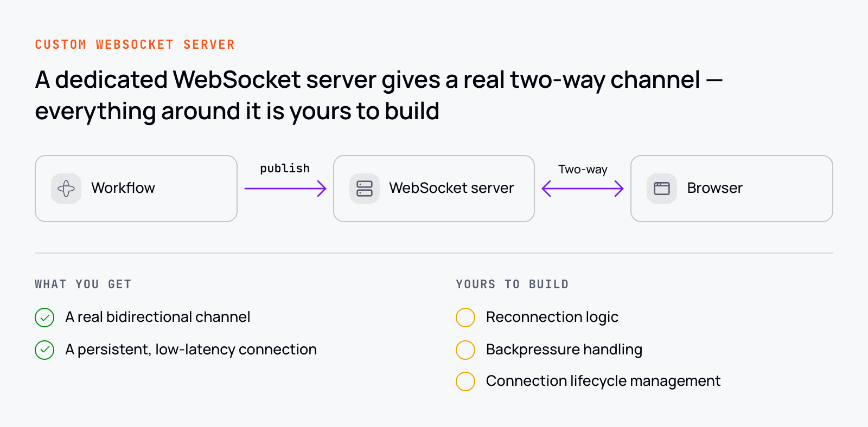Click the WebSocket server stack icon
Image resolution: width=868 pixels, height=427 pixels.
(x=365, y=189)
